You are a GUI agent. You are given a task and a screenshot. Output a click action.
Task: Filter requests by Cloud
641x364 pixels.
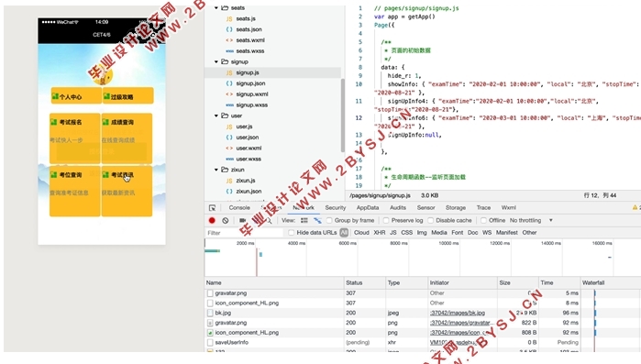361,233
